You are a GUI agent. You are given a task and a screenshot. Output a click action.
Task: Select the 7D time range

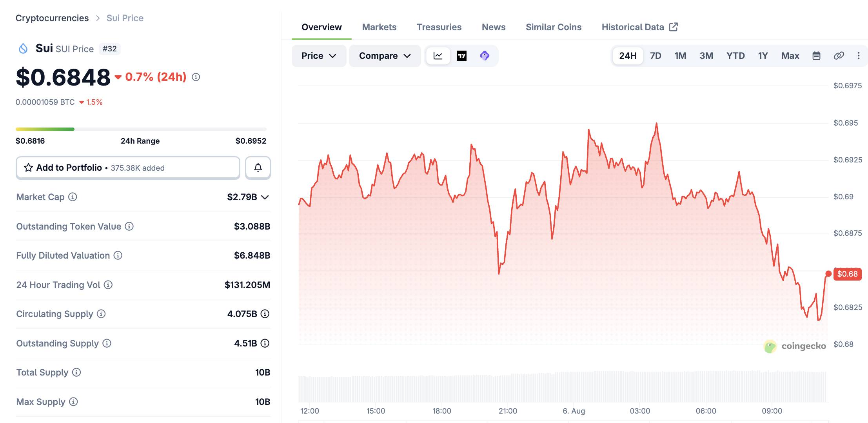(x=656, y=56)
